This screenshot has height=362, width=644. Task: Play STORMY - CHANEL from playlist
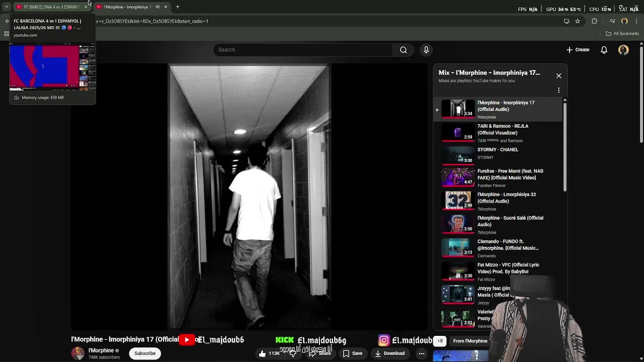coord(498,155)
